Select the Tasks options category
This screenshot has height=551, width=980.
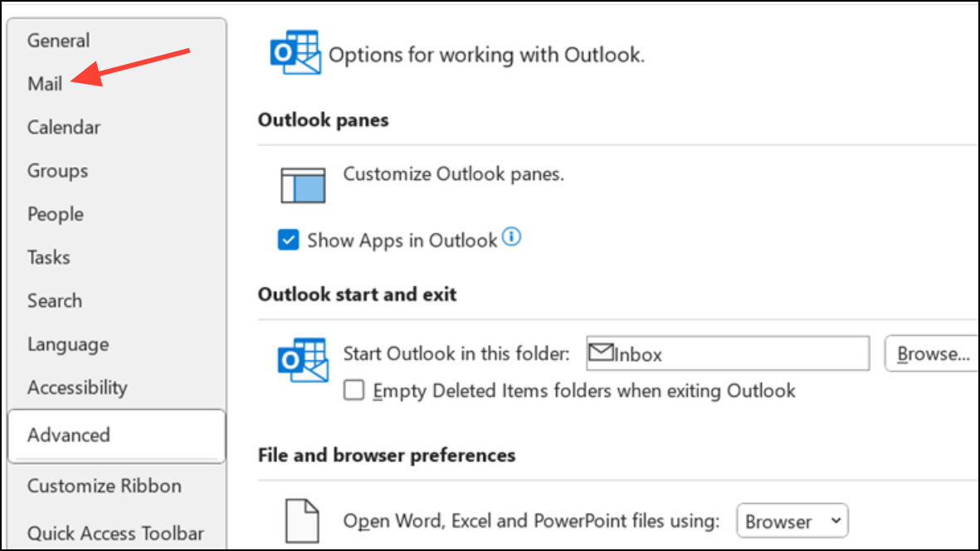48,257
